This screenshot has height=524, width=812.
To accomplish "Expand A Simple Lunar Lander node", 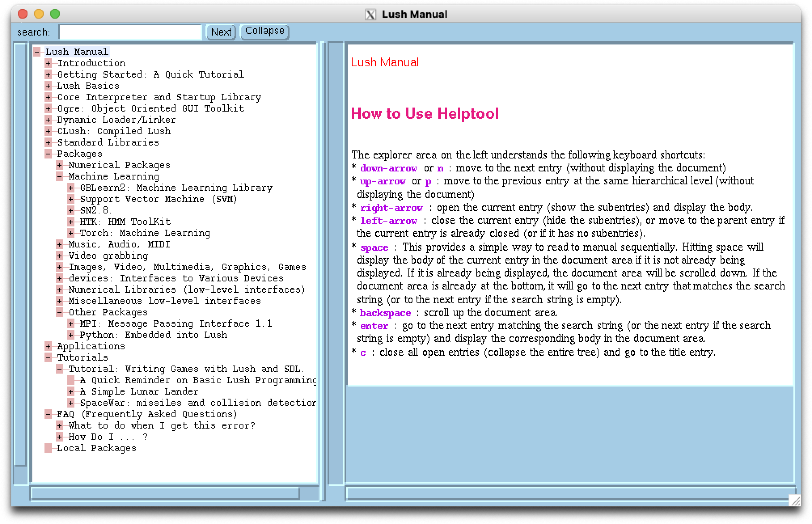I will (x=71, y=391).
